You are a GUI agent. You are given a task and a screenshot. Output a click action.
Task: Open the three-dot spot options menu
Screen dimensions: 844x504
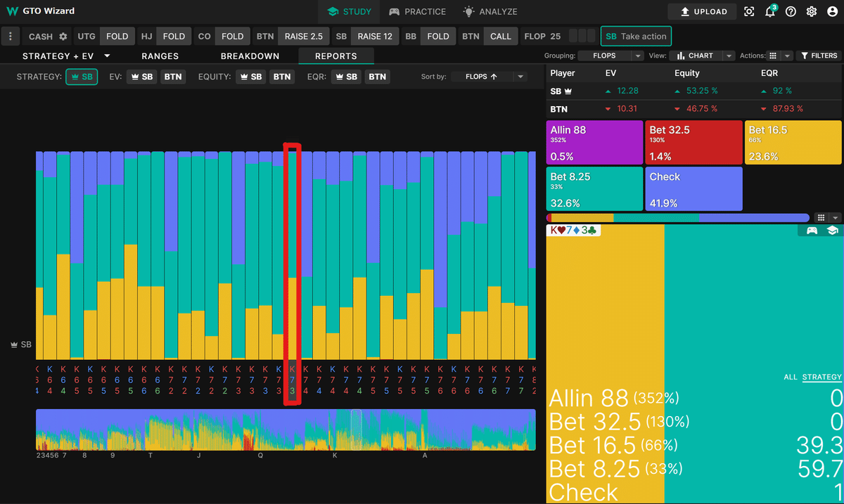click(10, 37)
